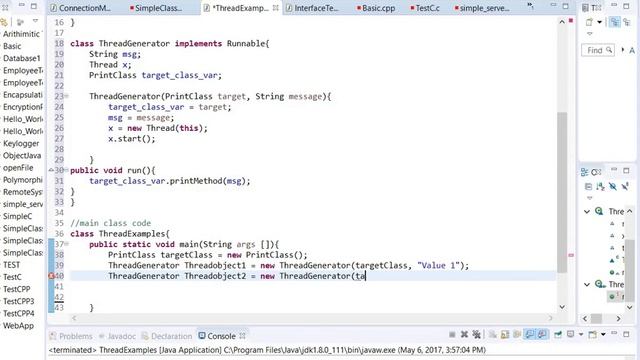Viewport: 640px width, 360px height.
Task: Toggle Hide Static Members in Outline toolbar
Action: pos(625,187)
